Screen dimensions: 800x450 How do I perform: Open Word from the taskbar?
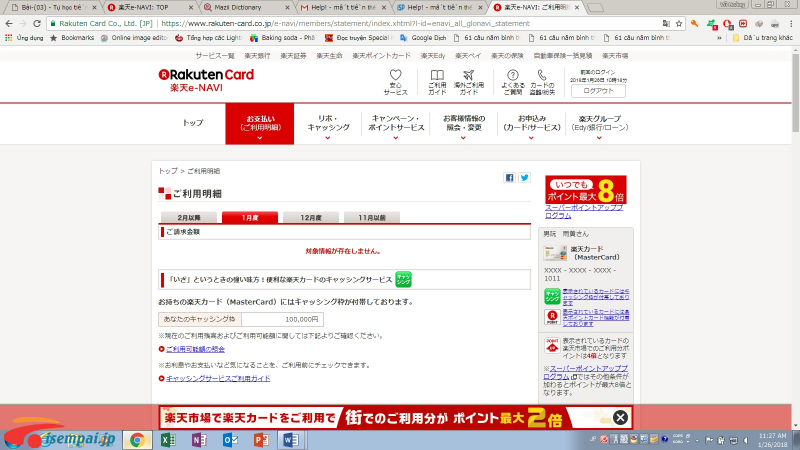coord(291,440)
